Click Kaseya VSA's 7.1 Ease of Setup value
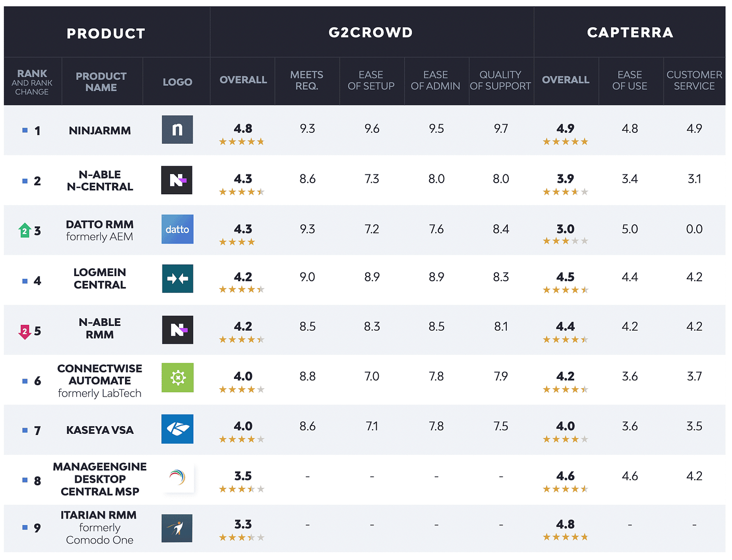732x560 pixels. (x=371, y=427)
